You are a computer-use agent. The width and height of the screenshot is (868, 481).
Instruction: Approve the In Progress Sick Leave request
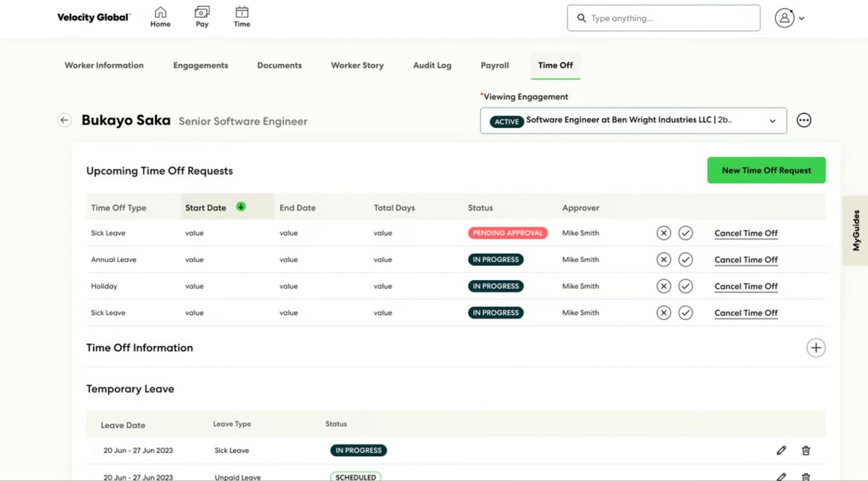tap(686, 313)
